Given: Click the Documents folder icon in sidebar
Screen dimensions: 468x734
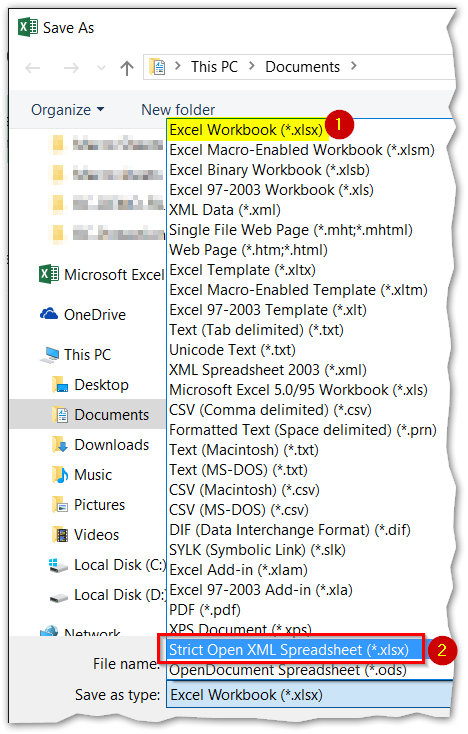Looking at the screenshot, I should click(x=60, y=414).
